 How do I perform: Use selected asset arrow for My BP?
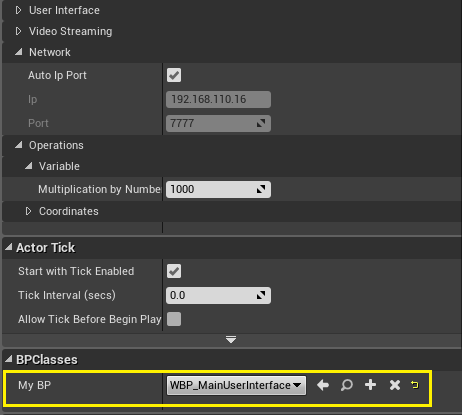click(x=323, y=385)
